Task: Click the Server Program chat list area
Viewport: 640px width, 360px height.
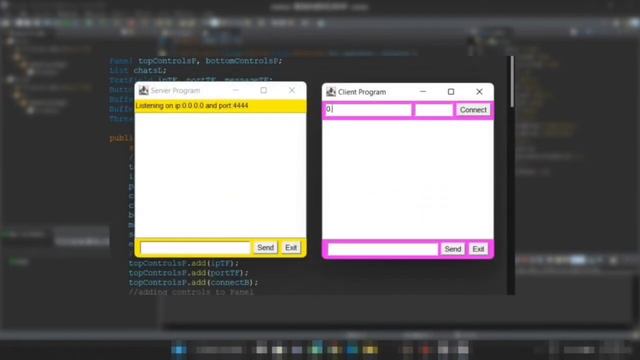Action: [220, 176]
